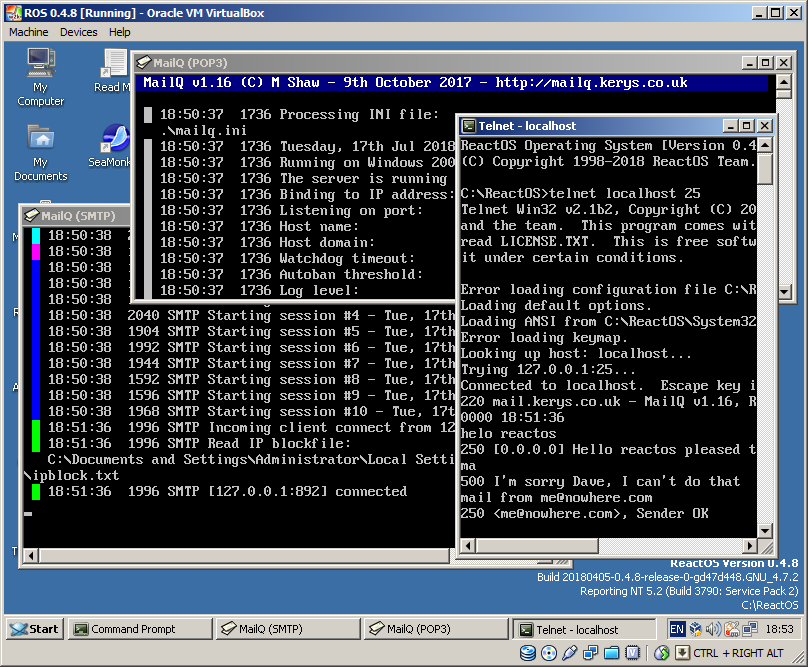Open the Devices menu
The height and width of the screenshot is (667, 808).
pyautogui.click(x=78, y=32)
